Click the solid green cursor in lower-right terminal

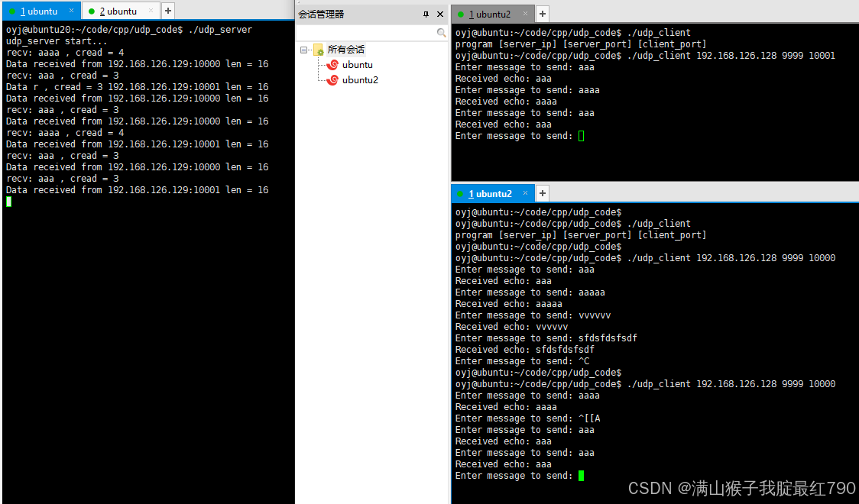tap(582, 476)
